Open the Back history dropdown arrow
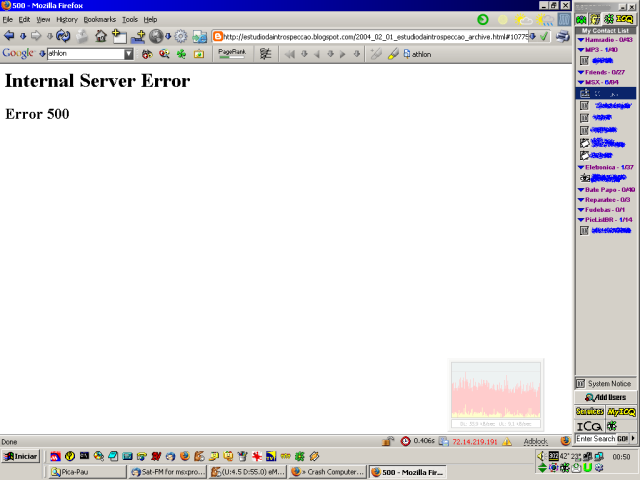Image resolution: width=640 pixels, height=480 pixels. pos(23,36)
